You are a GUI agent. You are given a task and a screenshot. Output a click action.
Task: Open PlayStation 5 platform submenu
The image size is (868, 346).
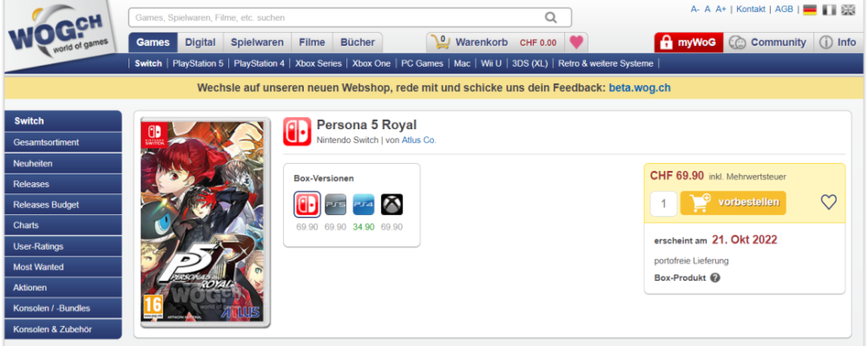click(x=198, y=63)
